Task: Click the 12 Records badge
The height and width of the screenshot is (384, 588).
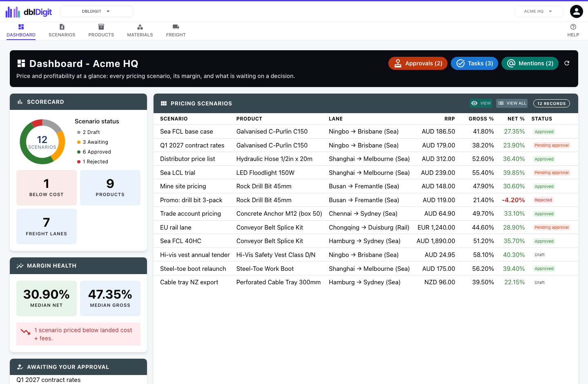Action: tap(552, 103)
